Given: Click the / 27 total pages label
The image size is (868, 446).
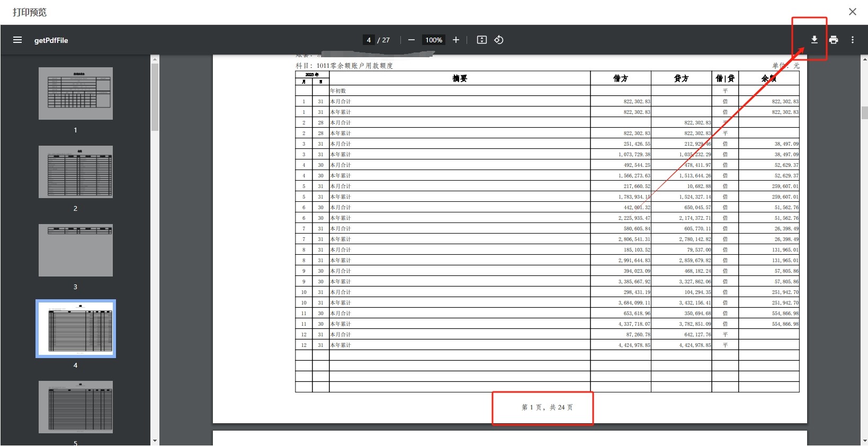Looking at the screenshot, I should tap(384, 40).
